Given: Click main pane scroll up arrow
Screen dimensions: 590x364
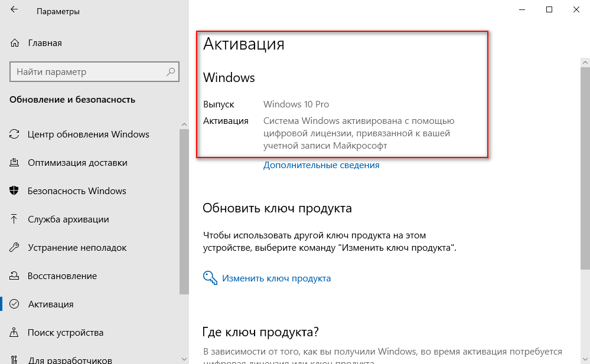Looking at the screenshot, I should [x=585, y=63].
